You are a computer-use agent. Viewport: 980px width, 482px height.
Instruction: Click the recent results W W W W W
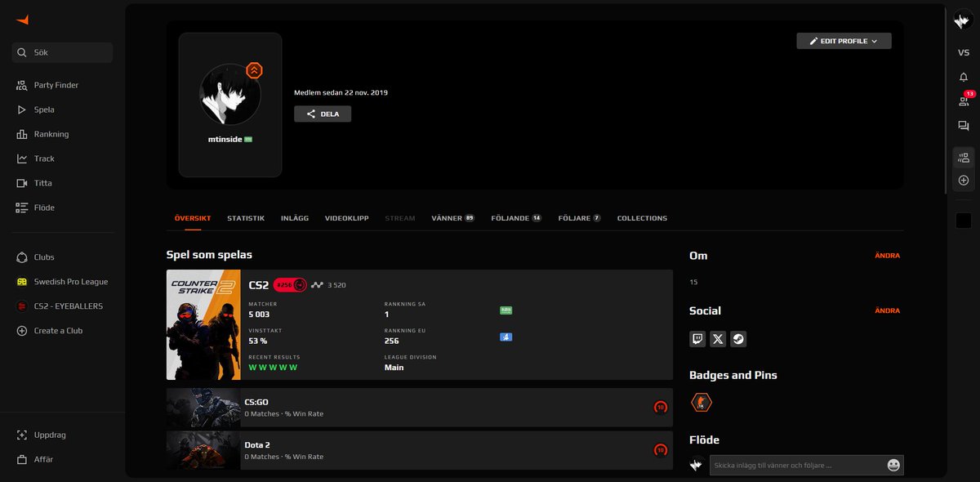pos(273,368)
